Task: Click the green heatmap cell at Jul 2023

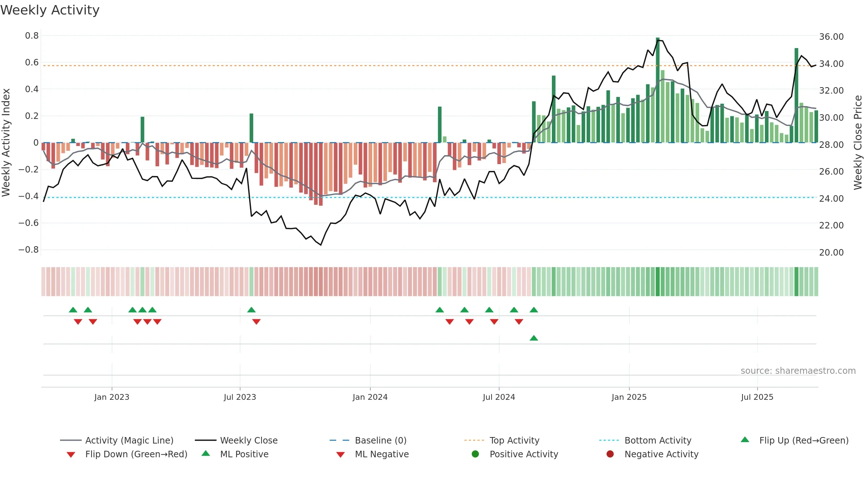Action: click(x=251, y=282)
